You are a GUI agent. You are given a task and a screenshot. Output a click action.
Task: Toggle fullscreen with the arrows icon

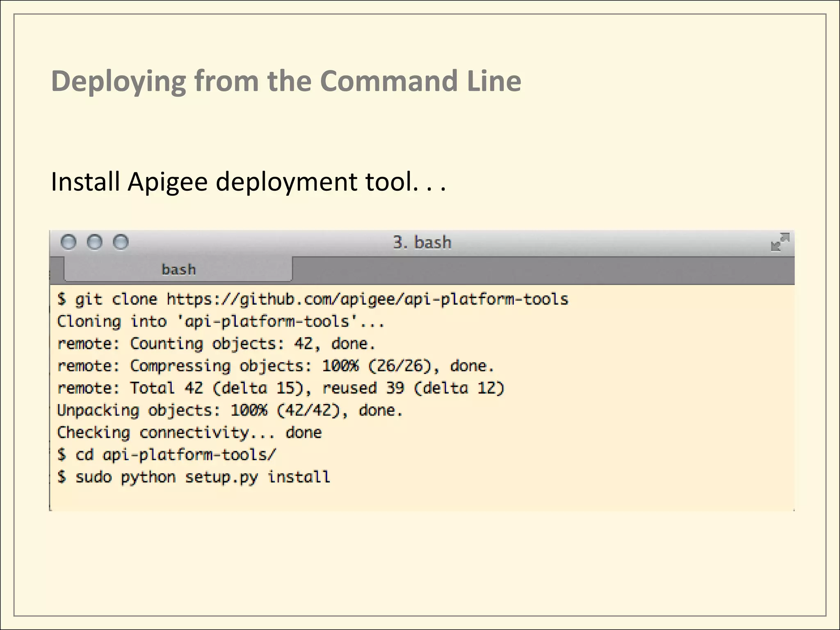(x=780, y=242)
